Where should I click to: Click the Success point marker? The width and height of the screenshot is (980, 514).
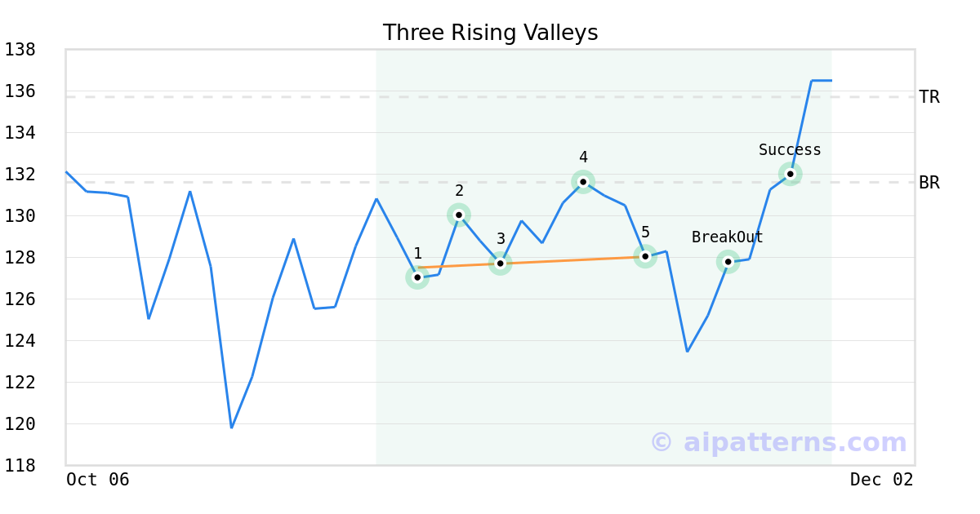790,174
